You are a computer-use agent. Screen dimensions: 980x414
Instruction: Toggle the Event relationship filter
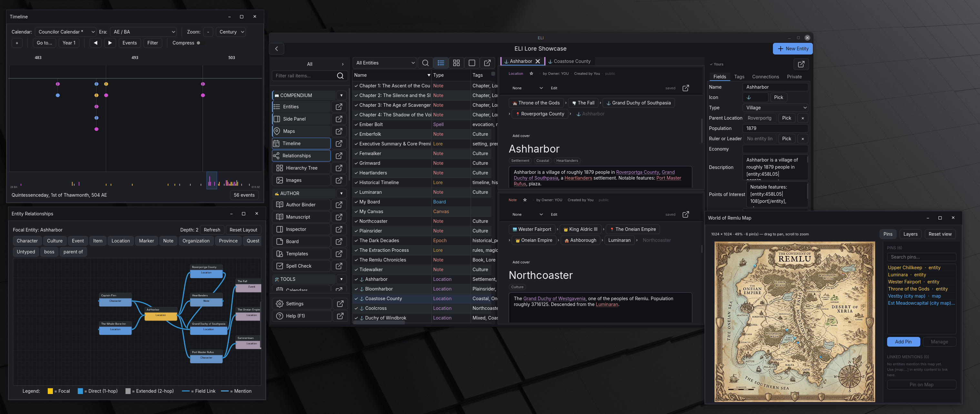78,241
